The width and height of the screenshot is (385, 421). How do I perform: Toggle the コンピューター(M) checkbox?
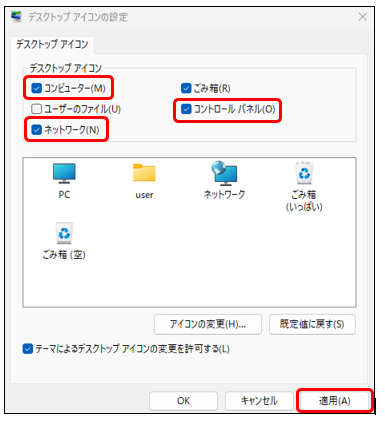coord(36,88)
